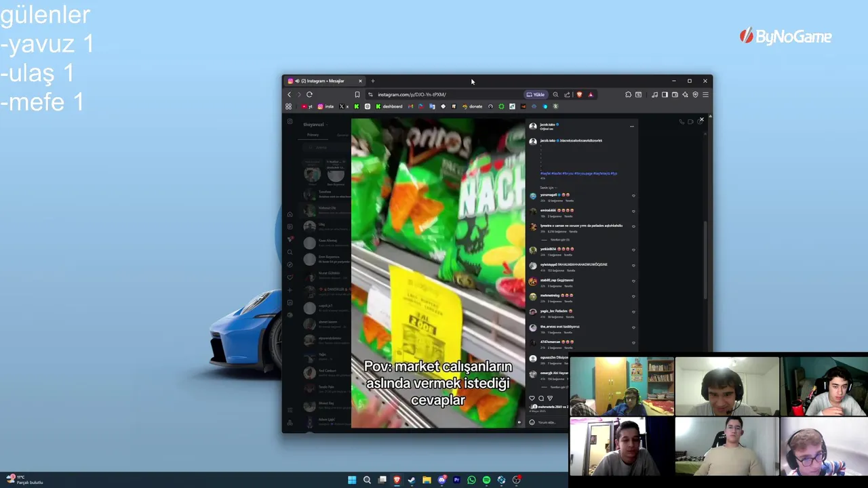Open File Explorer from the taskbar
The height and width of the screenshot is (488, 868).
[427, 480]
